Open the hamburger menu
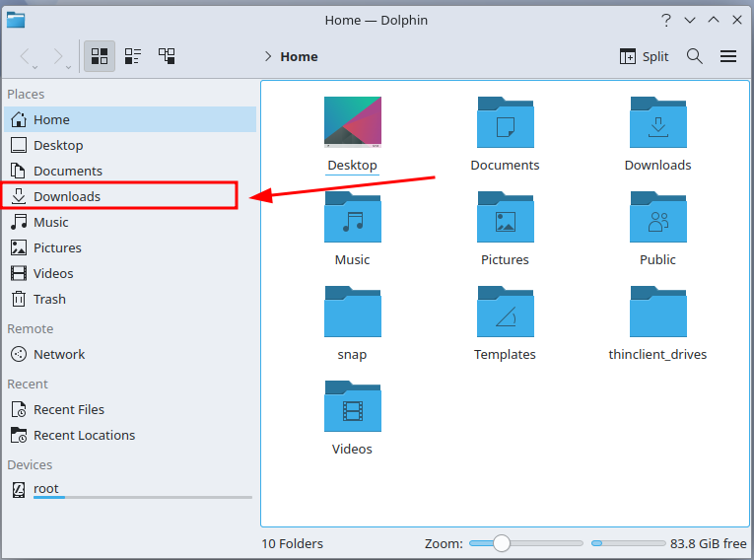 [728, 56]
